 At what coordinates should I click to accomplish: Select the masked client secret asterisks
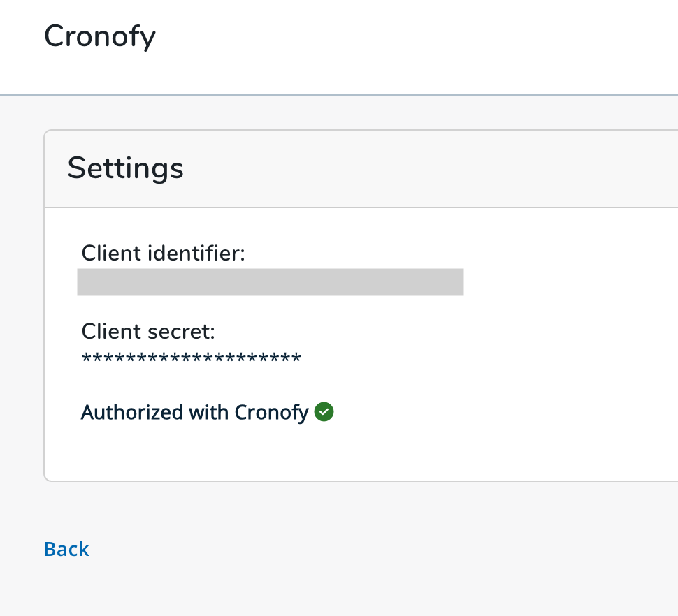(191, 360)
